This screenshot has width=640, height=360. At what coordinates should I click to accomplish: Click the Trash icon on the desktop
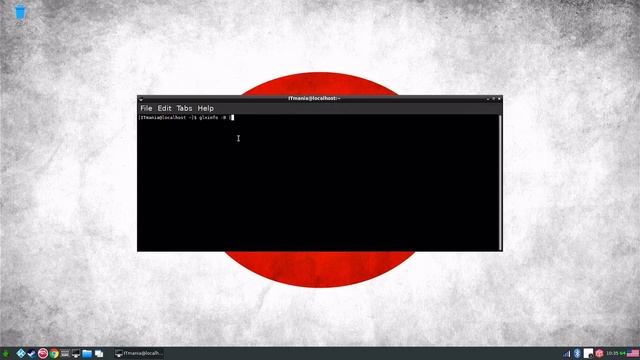tap(20, 12)
